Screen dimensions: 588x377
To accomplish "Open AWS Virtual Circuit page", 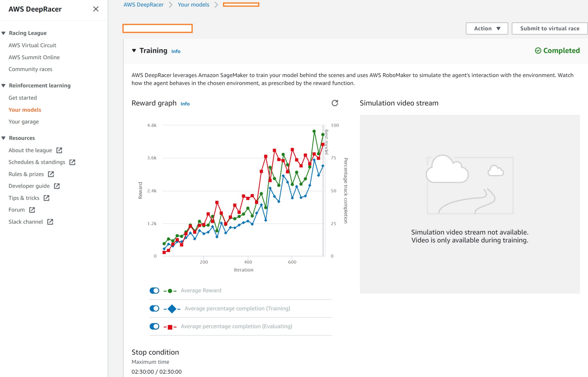I will 32,45.
